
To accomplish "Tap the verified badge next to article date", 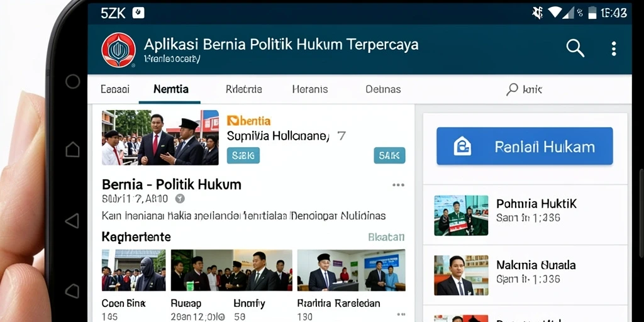I will pyautogui.click(x=179, y=199).
